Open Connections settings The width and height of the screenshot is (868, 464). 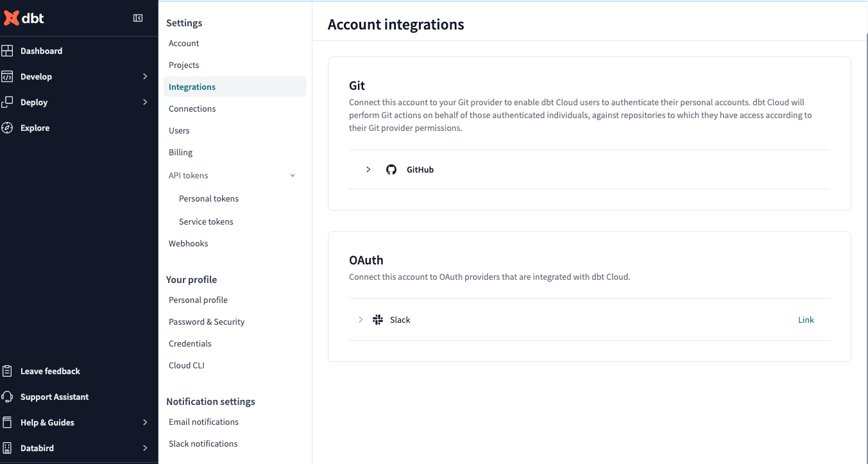[x=192, y=108]
